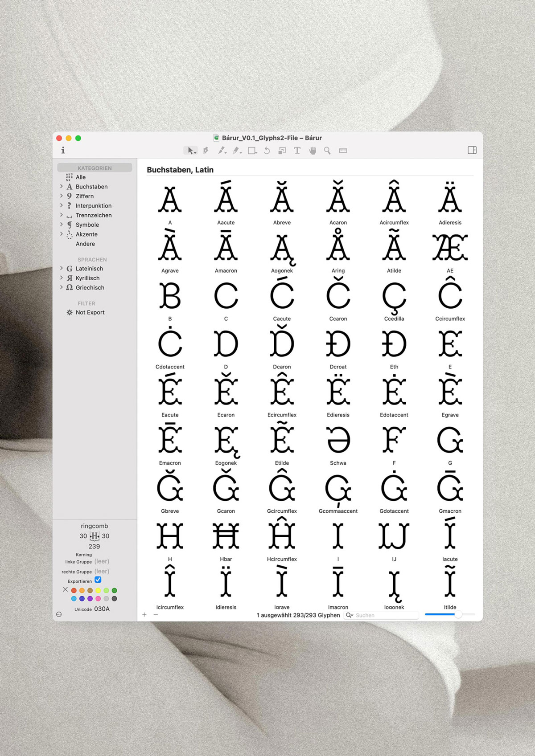535x756 pixels.
Task: Select the Text tool
Action: [x=297, y=151]
